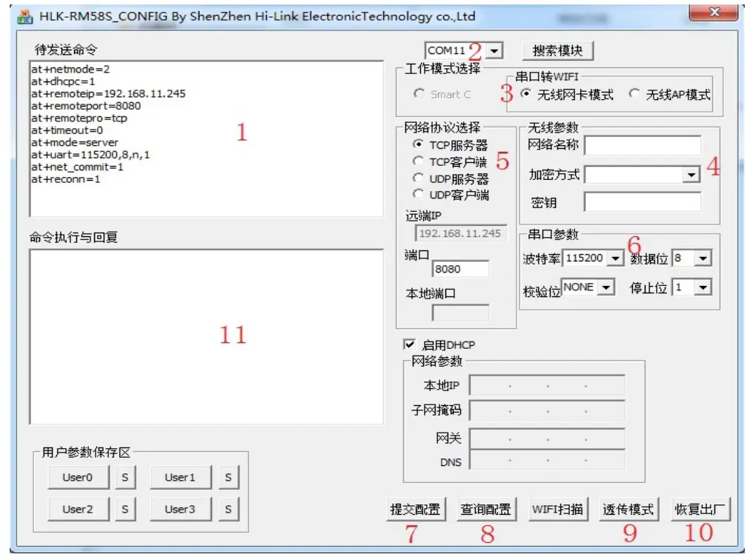Click the 恢复出厂 factory reset button
Screen dimensions: 750x560
point(700,510)
